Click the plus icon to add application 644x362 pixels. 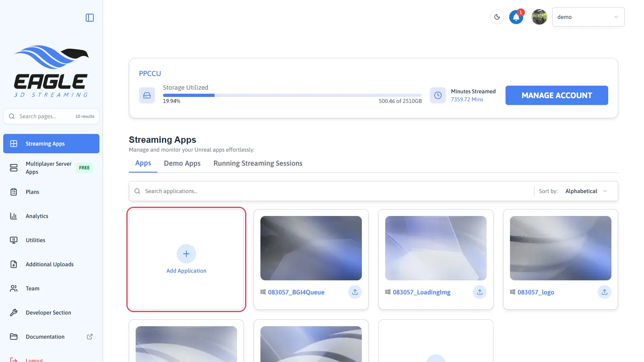point(186,254)
